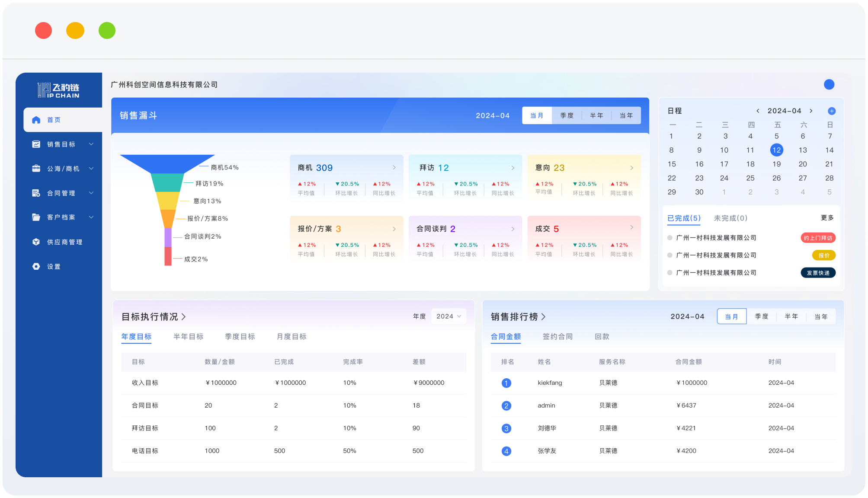The height and width of the screenshot is (498, 868).
Task: Open the 销售目标 sidebar icon
Action: (36, 144)
